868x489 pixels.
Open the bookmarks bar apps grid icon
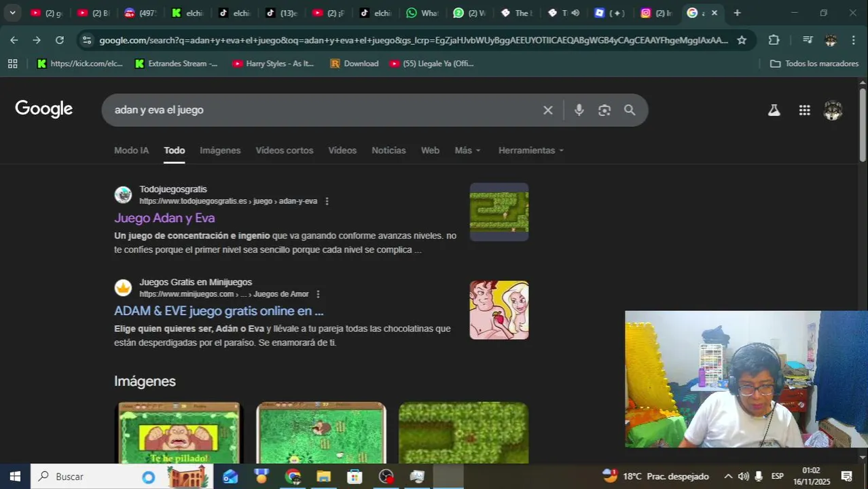[x=12, y=63]
